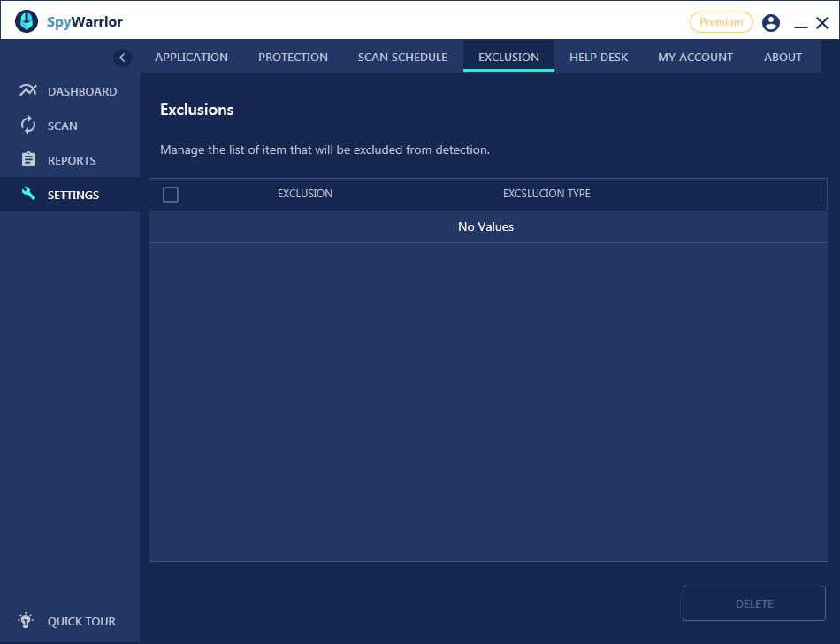Open the user account profile icon
This screenshot has height=644, width=840.
(x=770, y=22)
